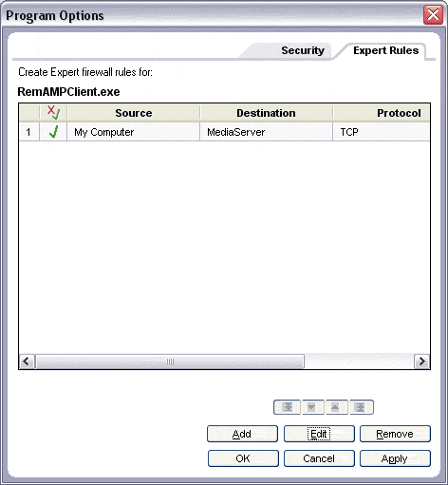The width and height of the screenshot is (448, 485).
Task: Select the 'MediaServer' destination cell
Action: point(266,132)
